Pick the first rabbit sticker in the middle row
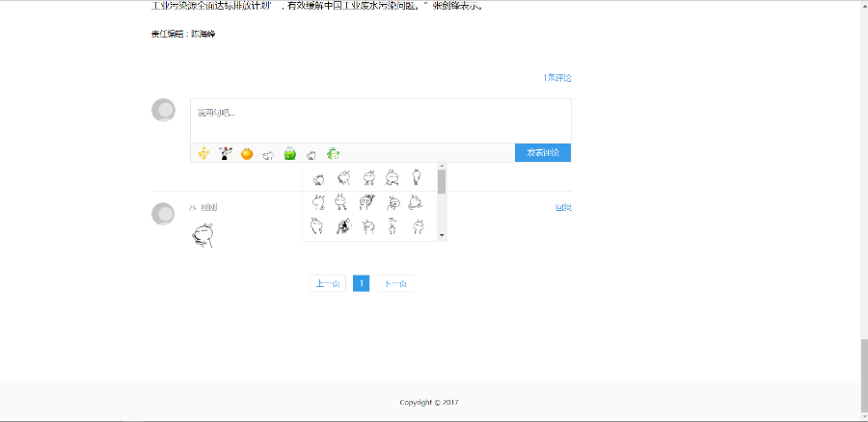The image size is (868, 422). [318, 203]
